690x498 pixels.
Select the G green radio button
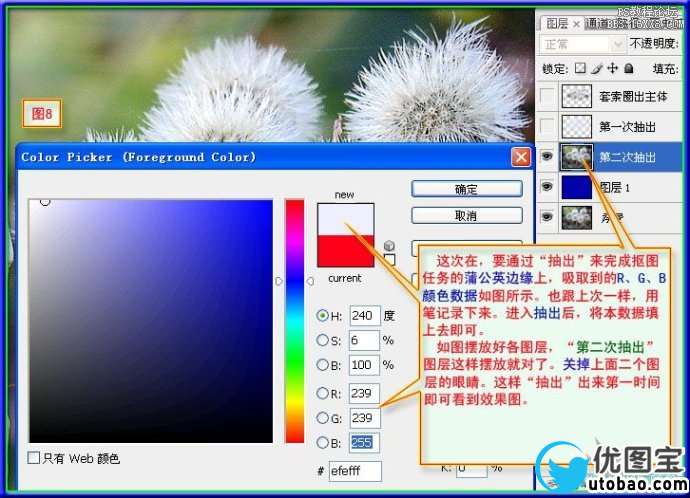click(x=323, y=417)
